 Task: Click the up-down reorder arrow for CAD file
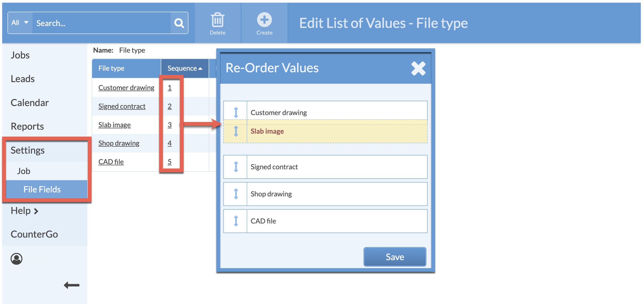[x=236, y=221]
